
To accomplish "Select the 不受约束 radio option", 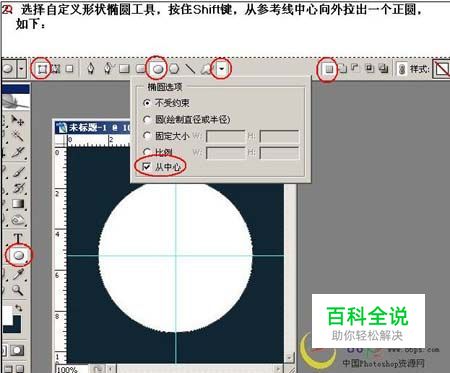I will pos(146,103).
